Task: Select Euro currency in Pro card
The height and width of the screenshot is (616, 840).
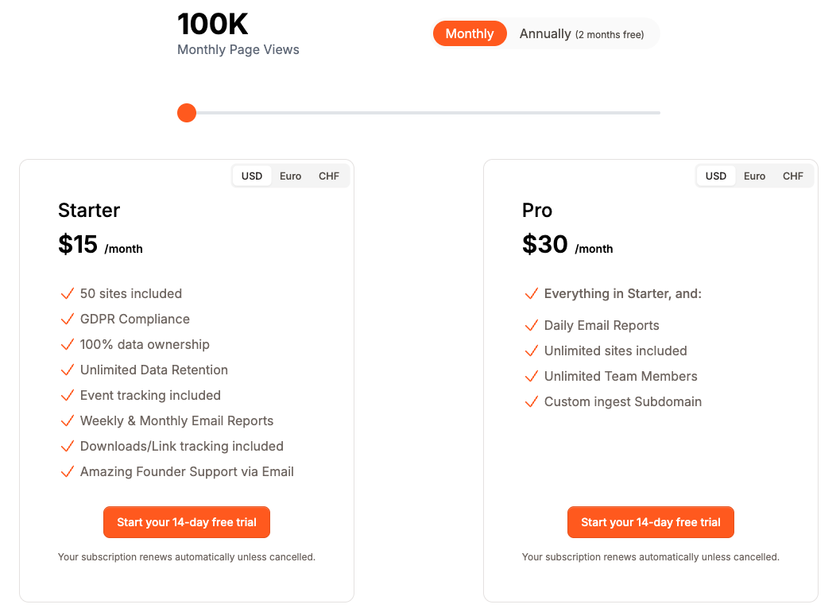Action: point(754,176)
